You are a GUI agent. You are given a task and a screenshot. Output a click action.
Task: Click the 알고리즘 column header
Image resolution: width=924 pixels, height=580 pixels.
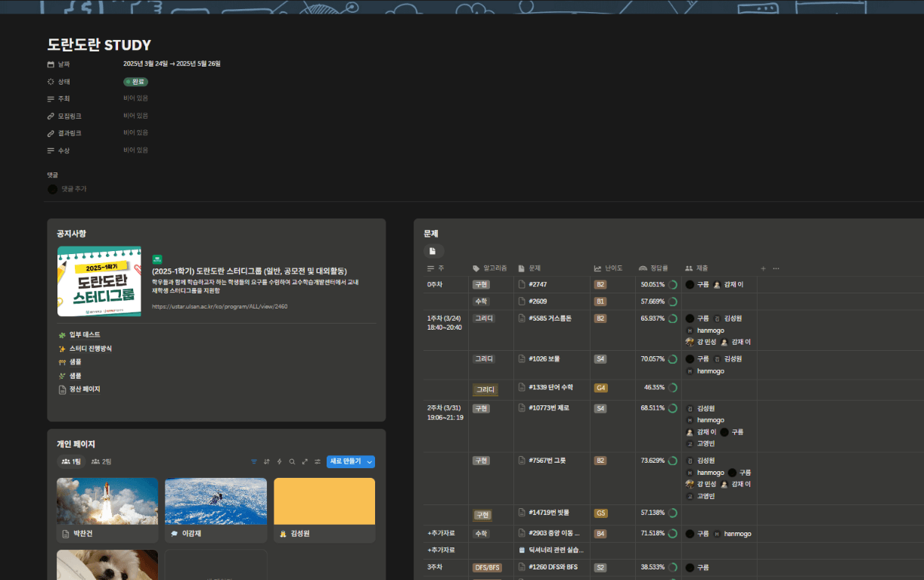pos(490,268)
